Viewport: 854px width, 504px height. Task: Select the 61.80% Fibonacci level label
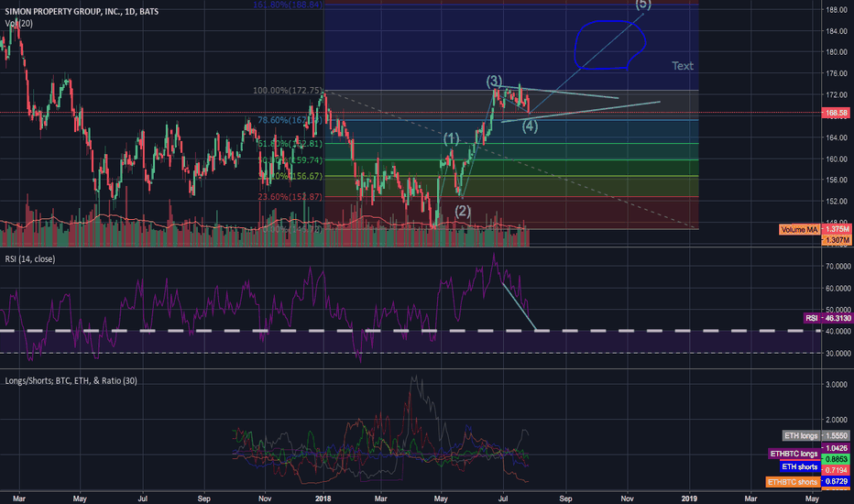click(290, 143)
